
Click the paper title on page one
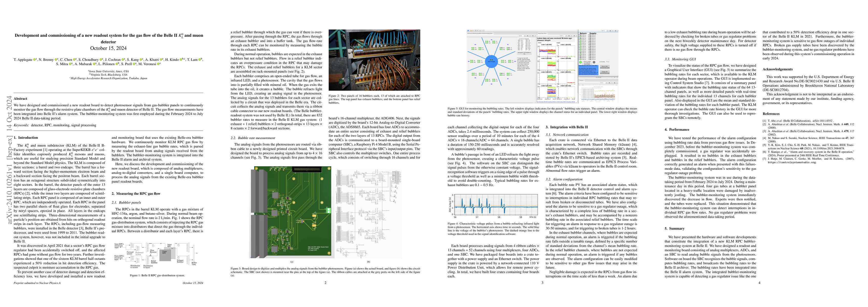[x=108, y=38]
